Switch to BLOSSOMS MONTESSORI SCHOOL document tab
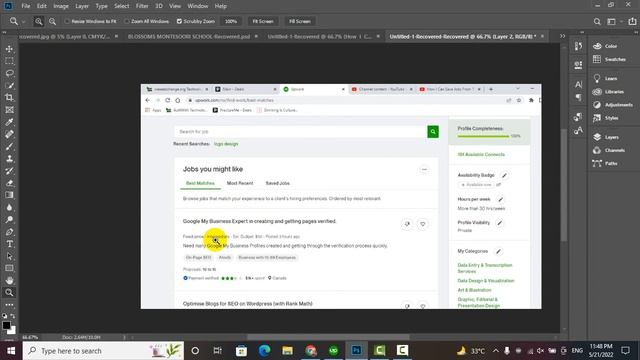The height and width of the screenshot is (360, 640). (x=189, y=36)
